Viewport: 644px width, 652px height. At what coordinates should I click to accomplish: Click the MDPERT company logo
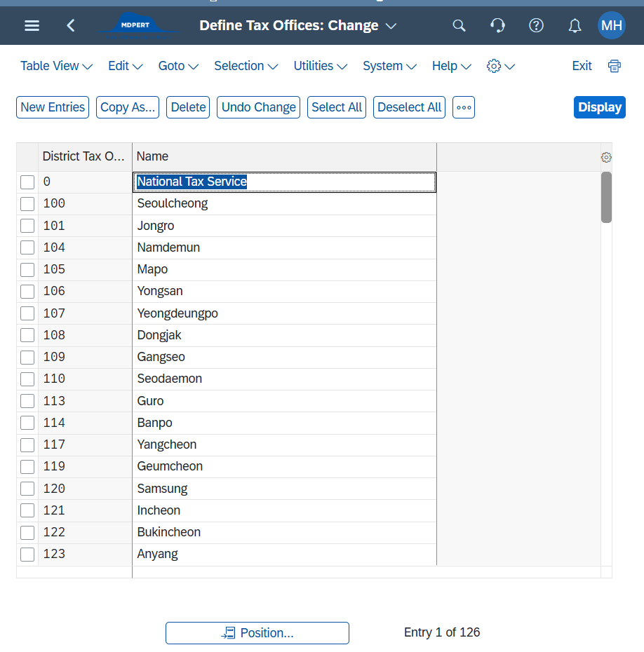click(139, 26)
